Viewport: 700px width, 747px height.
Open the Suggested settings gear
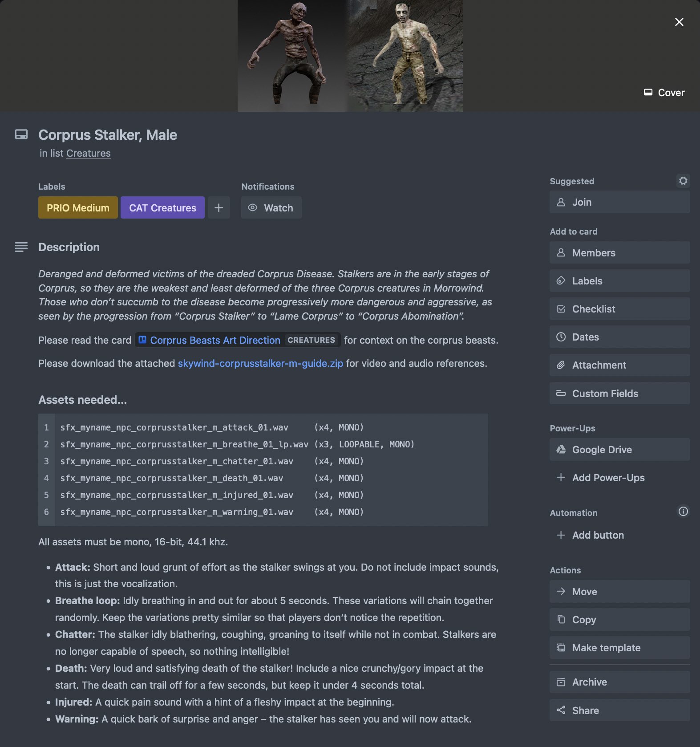click(683, 181)
